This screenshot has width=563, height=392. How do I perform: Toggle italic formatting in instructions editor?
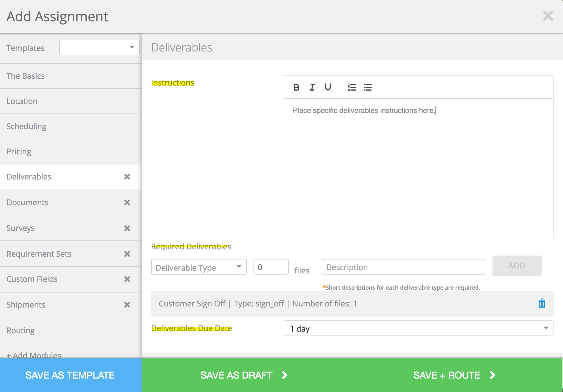312,88
